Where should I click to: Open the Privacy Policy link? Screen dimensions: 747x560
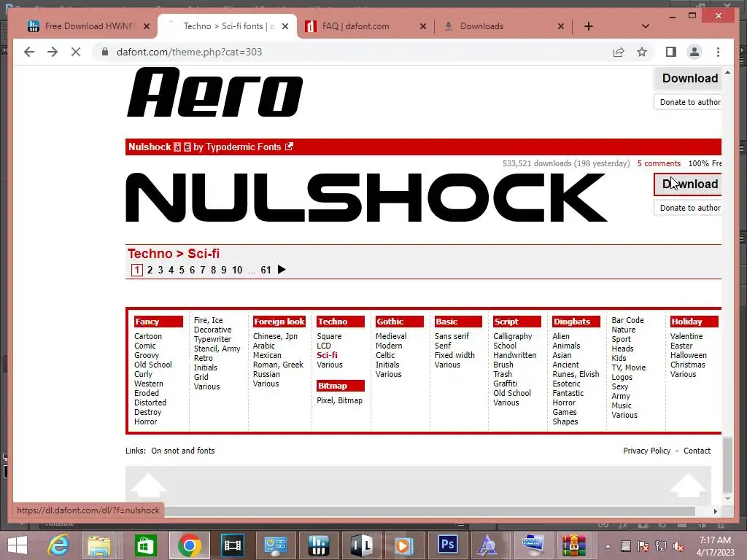pyautogui.click(x=646, y=451)
